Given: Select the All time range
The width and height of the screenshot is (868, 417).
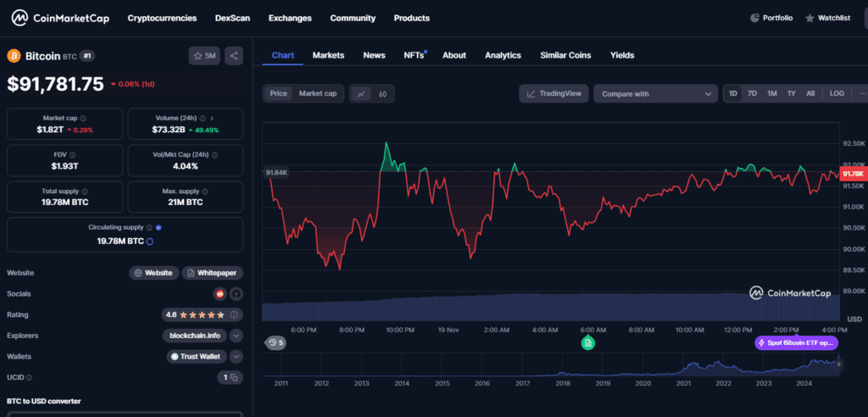Looking at the screenshot, I should coord(810,93).
